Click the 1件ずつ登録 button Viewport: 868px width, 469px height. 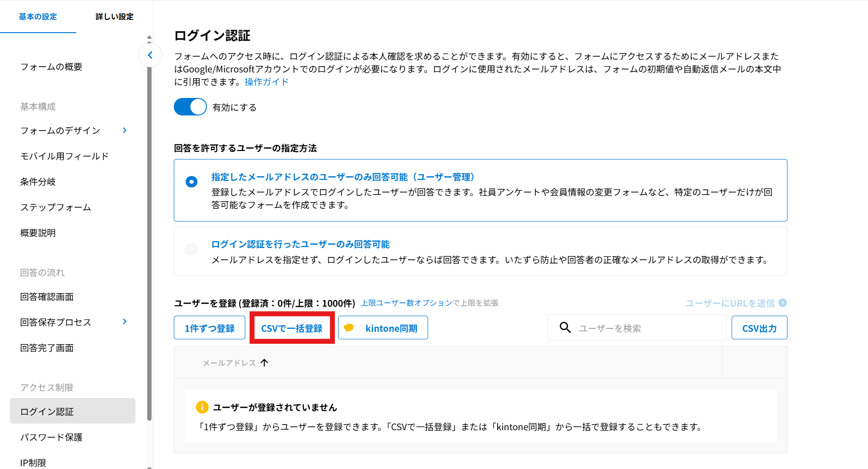click(209, 328)
